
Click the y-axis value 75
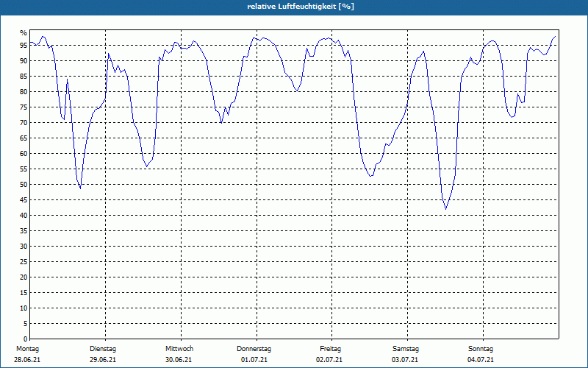[24, 107]
